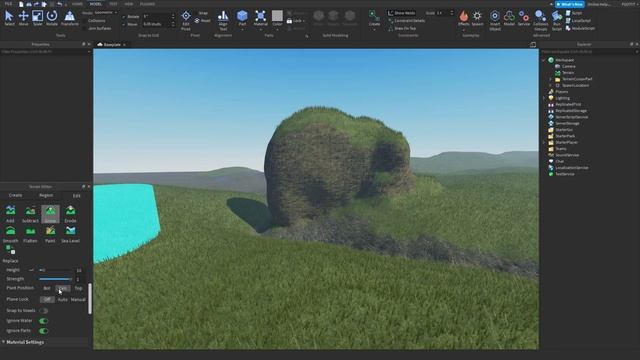Open the Transform tool

69,18
